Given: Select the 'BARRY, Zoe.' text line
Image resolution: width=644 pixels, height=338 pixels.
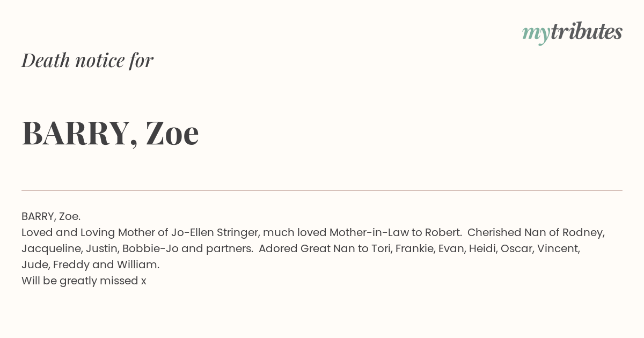Looking at the screenshot, I should click(51, 216).
